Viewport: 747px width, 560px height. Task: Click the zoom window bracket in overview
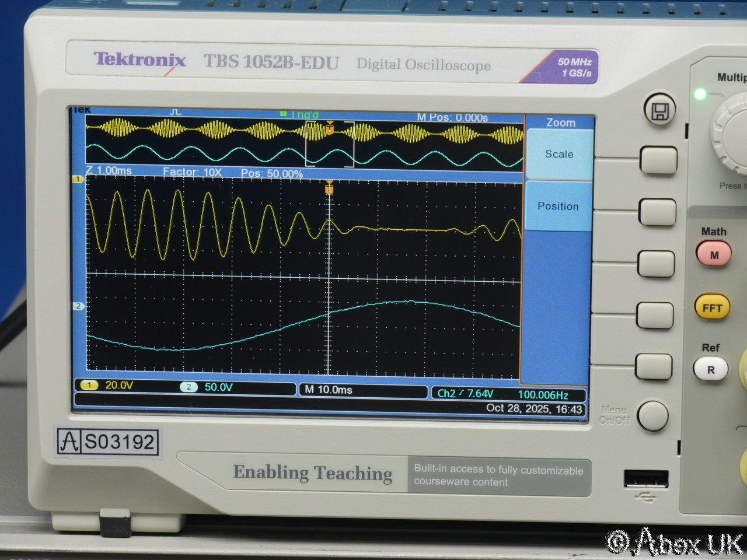click(330, 144)
